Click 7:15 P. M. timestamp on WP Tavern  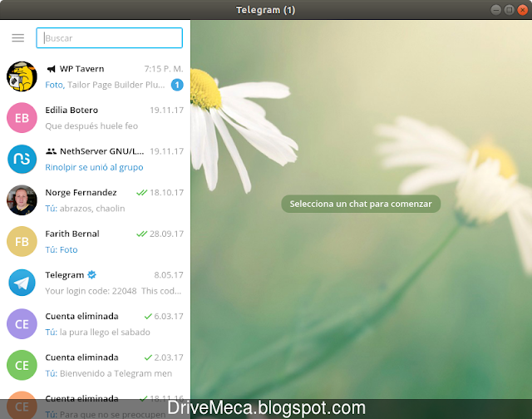(164, 69)
